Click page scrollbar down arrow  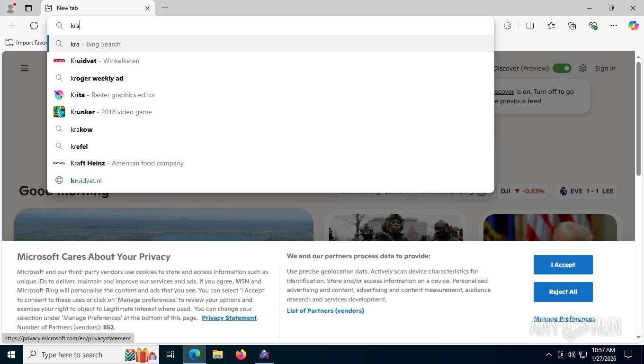point(638,337)
